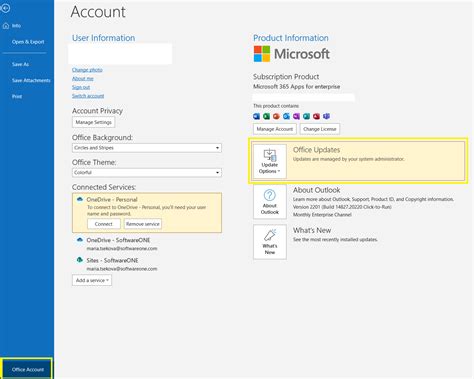Select Save As in the sidebar
The width and height of the screenshot is (474, 379).
coord(20,64)
